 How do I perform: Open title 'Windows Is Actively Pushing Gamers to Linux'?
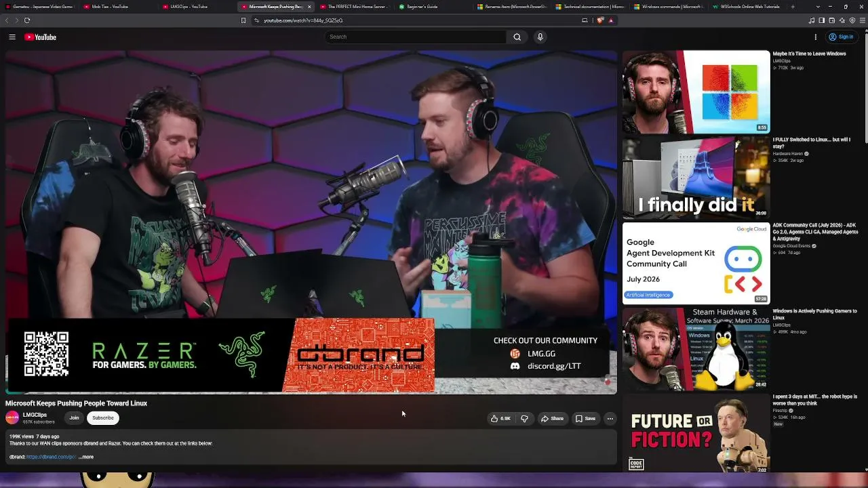tap(814, 314)
